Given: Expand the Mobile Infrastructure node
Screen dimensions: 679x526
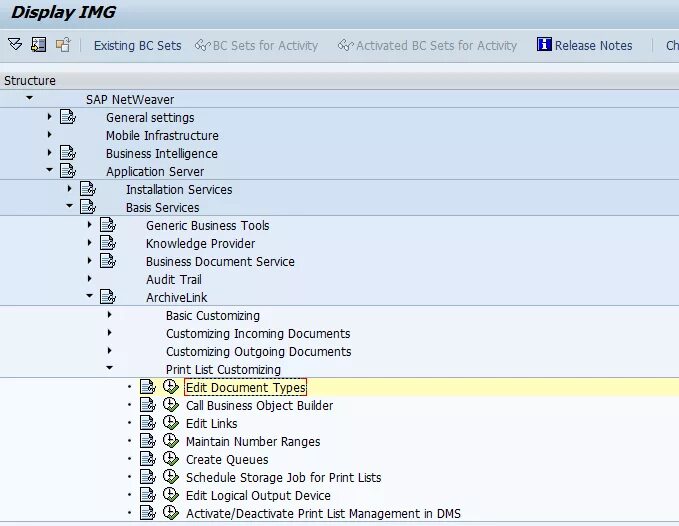Looking at the screenshot, I should (x=49, y=136).
